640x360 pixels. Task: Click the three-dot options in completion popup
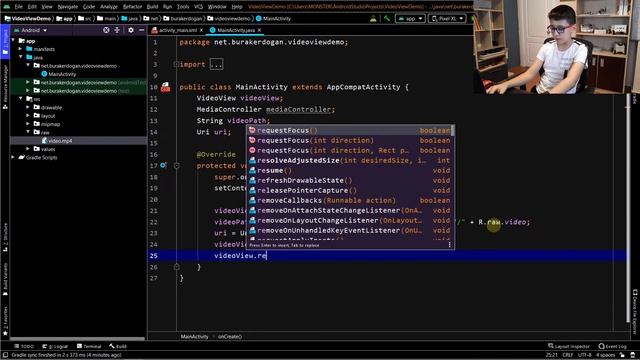pyautogui.click(x=449, y=245)
